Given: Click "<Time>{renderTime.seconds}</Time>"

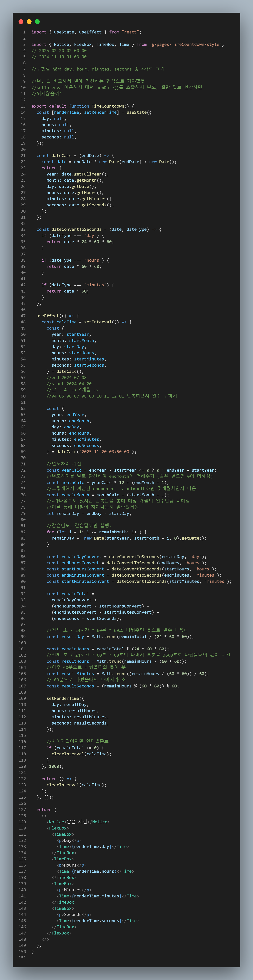Looking at the screenshot, I should click(98, 921).
